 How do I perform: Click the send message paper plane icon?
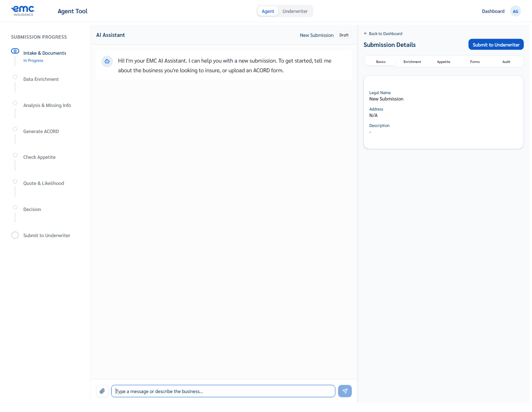tap(344, 391)
